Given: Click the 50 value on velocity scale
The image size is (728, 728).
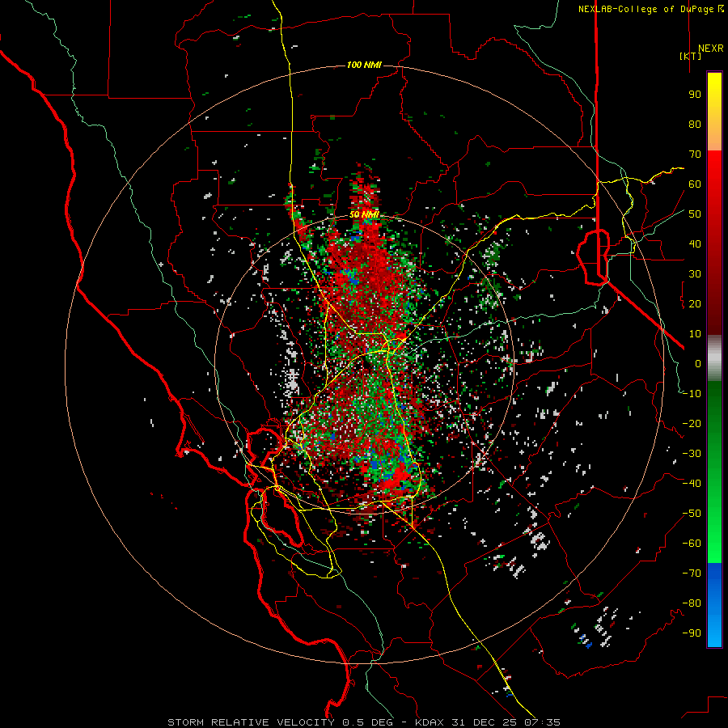Looking at the screenshot, I should (695, 214).
